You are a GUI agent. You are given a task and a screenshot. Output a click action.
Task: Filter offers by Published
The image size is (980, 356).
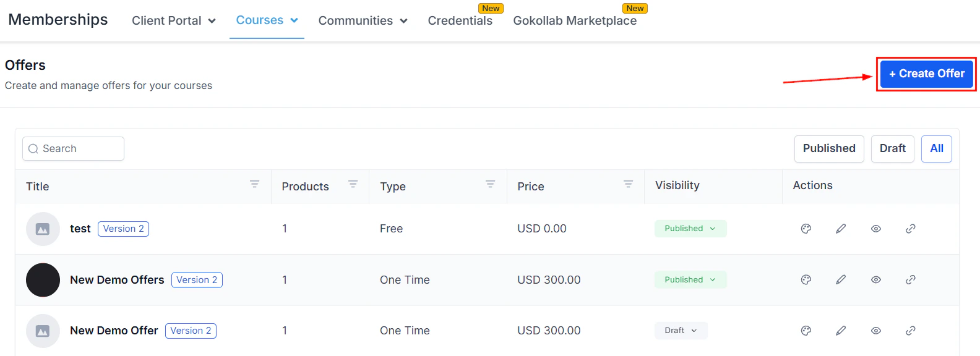(x=829, y=149)
